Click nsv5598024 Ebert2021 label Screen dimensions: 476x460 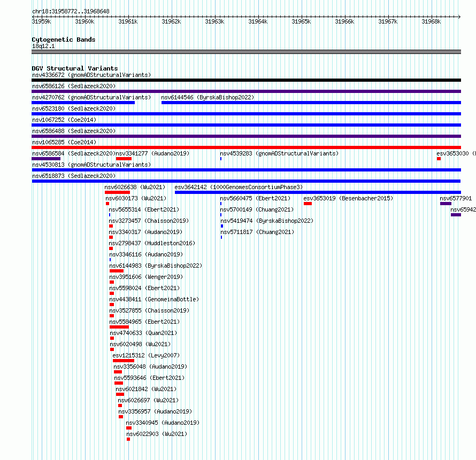coord(144,288)
